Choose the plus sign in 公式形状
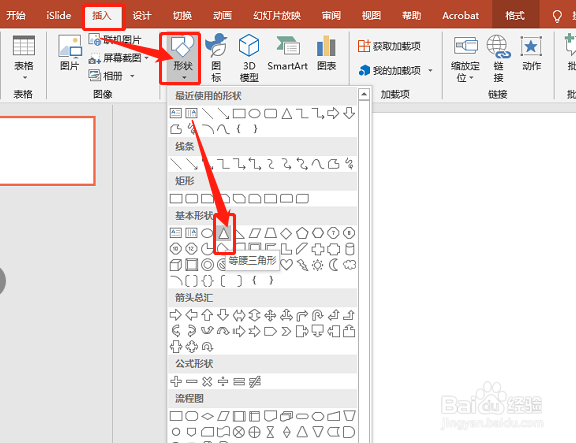 coord(176,381)
